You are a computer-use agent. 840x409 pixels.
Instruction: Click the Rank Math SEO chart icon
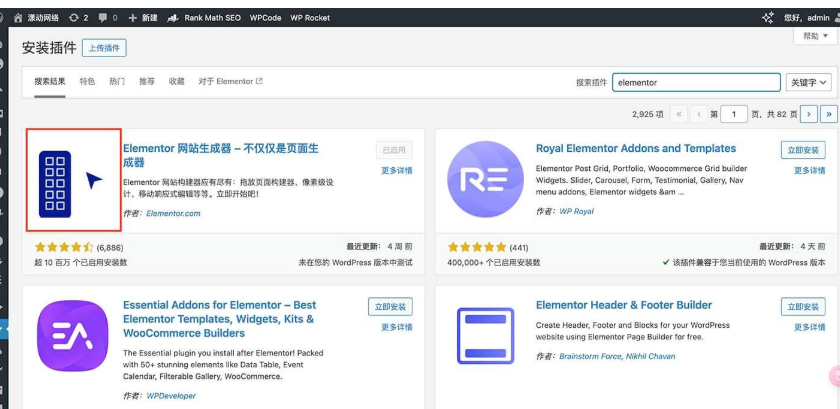coord(172,18)
